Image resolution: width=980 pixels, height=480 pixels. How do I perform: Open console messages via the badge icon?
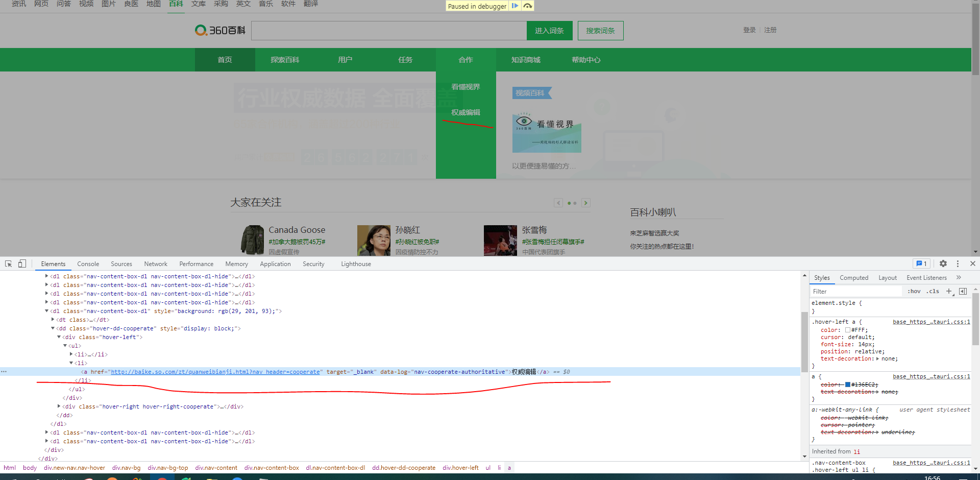pos(921,263)
